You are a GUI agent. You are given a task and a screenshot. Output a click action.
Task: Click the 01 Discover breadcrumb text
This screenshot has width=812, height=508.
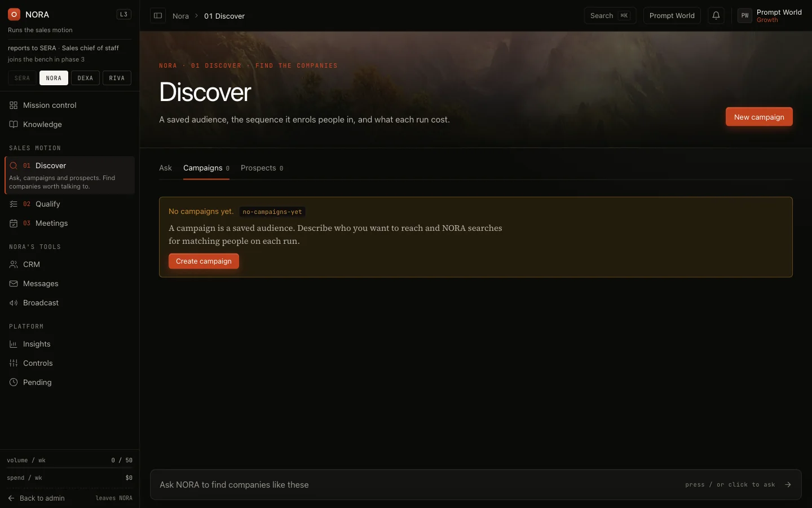tap(224, 16)
